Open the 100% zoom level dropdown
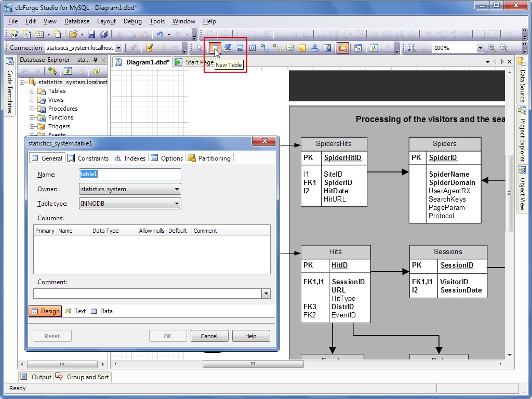The height and width of the screenshot is (399, 532). pos(480,48)
